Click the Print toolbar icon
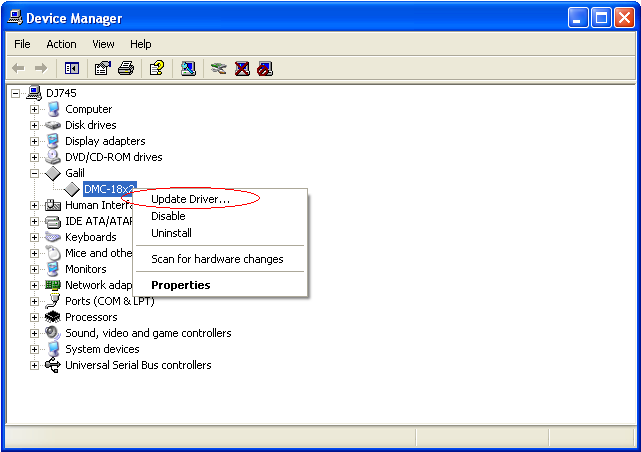The width and height of the screenshot is (641, 452). click(x=126, y=68)
